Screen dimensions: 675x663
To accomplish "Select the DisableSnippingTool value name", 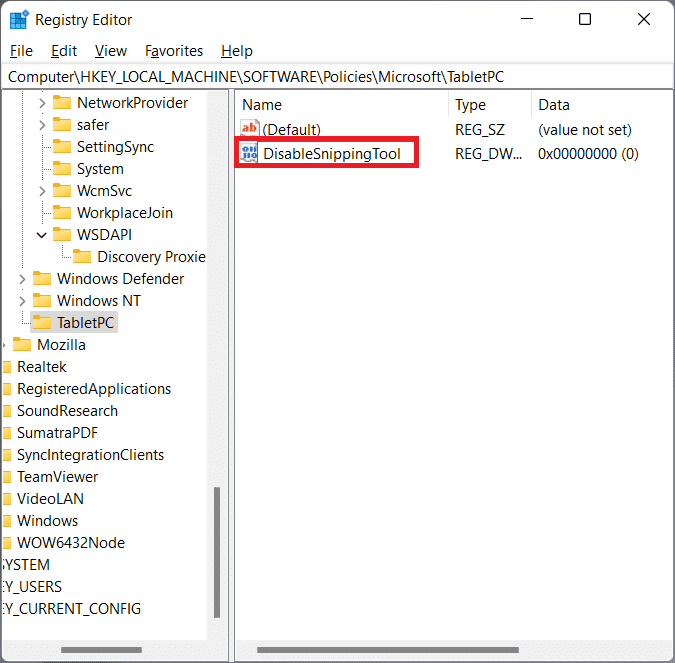I will [x=332, y=154].
